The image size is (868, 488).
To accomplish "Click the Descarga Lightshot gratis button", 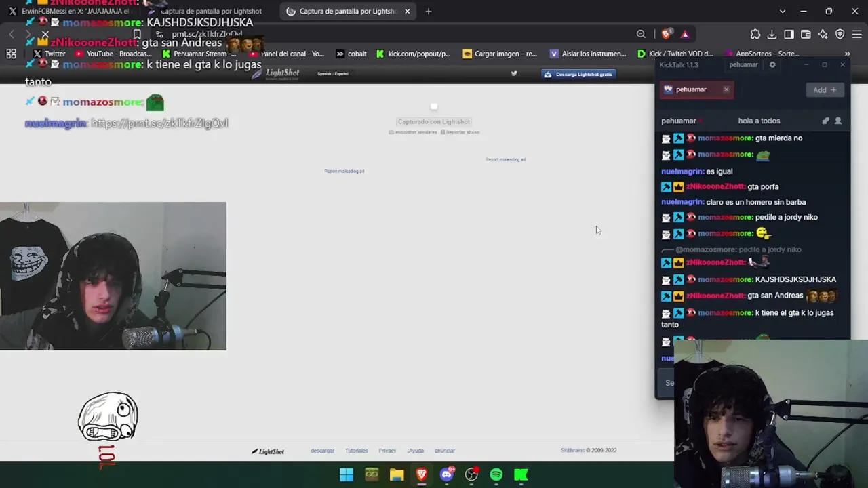I will click(578, 74).
